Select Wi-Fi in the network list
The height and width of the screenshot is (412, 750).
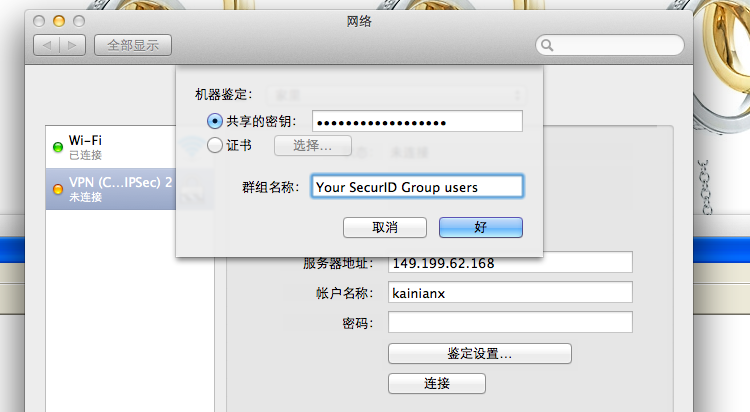pos(111,147)
